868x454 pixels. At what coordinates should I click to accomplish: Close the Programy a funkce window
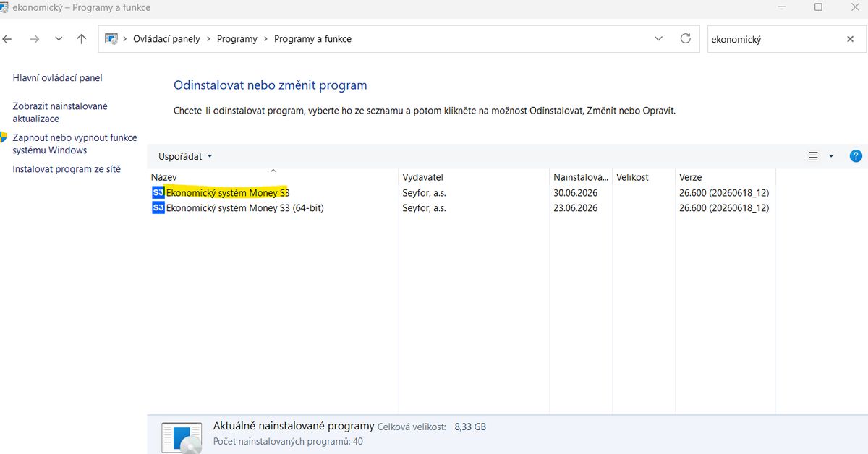tap(854, 7)
